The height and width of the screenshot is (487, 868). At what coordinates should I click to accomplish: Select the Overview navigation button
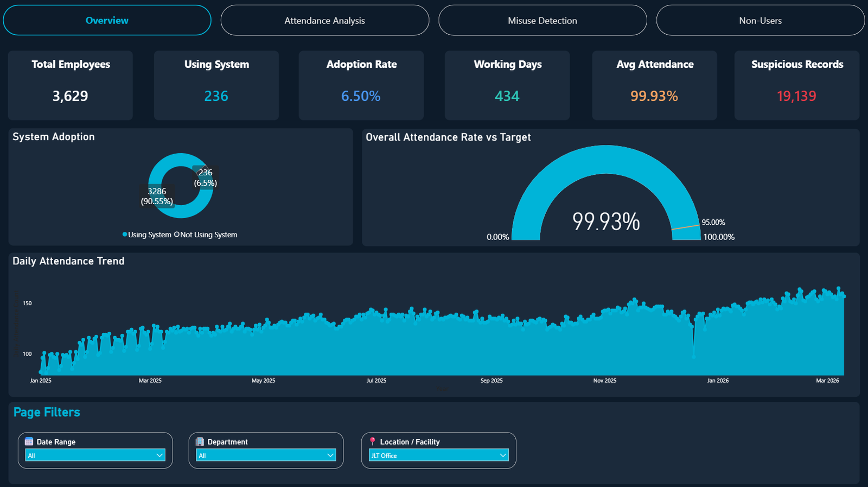[107, 21]
